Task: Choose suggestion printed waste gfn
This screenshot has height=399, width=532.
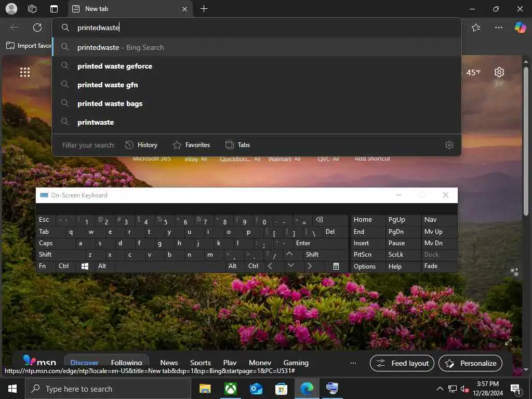Action: click(x=257, y=85)
